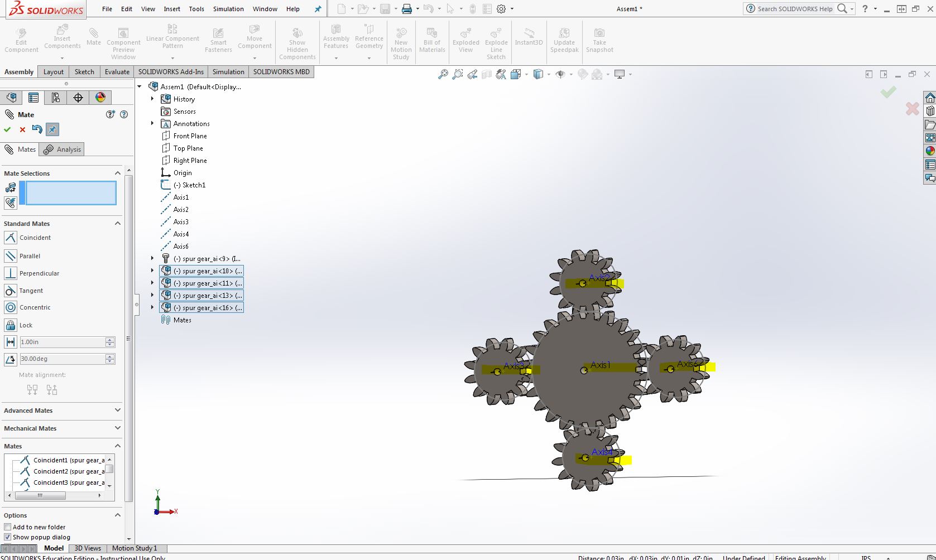Select the Coincident mate icon
Screen dimensions: 936x560
(10, 238)
